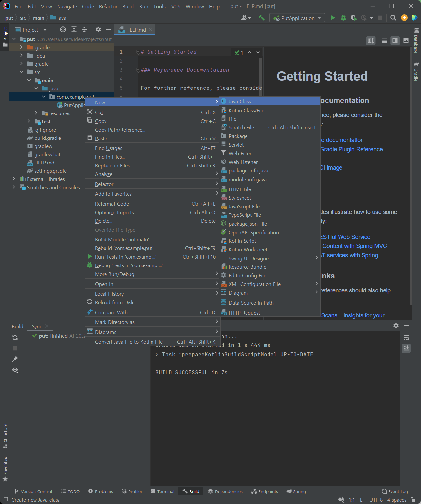The height and width of the screenshot is (504, 421).
Task: Open the Refactor menu in menu bar
Action: (x=108, y=6)
